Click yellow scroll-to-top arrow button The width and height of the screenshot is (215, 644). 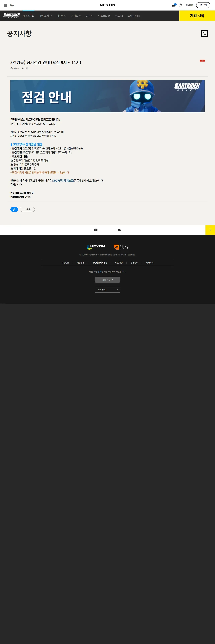point(210,230)
